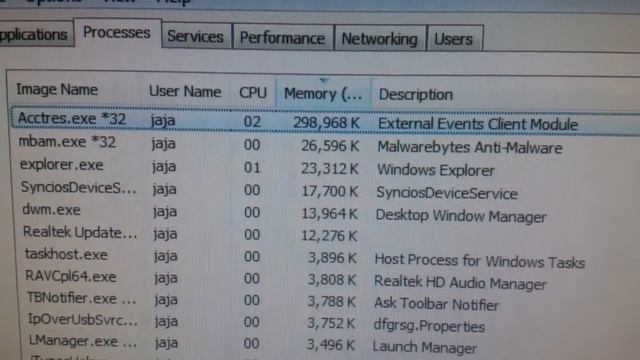
Task: Click the 3,752 K memory value
Action: pyautogui.click(x=331, y=323)
